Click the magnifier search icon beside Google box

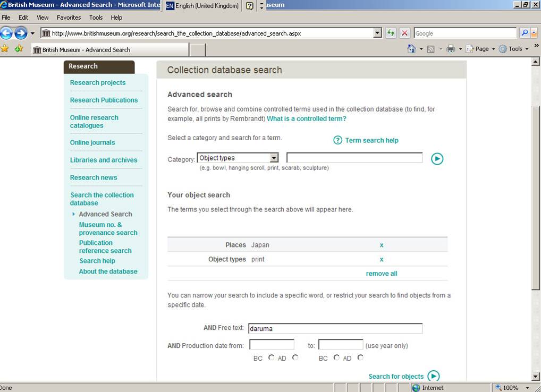point(525,33)
